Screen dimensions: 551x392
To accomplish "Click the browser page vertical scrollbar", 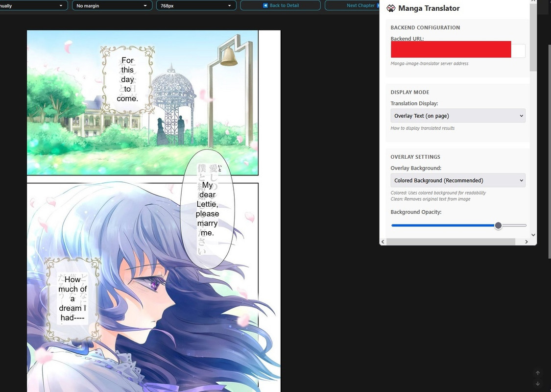I will pos(549,151).
